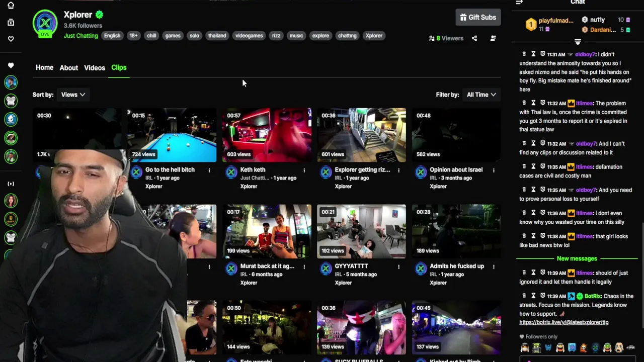The image size is (644, 362).
Task: Click the Murat back at it clip title
Action: (267, 266)
